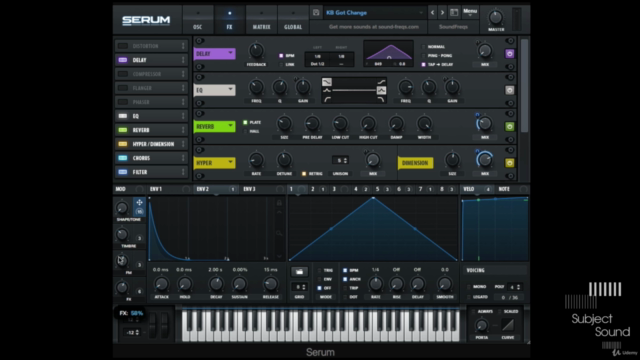Image resolution: width=640 pixels, height=360 pixels.
Task: Click the Dimension module label
Action: click(415, 163)
